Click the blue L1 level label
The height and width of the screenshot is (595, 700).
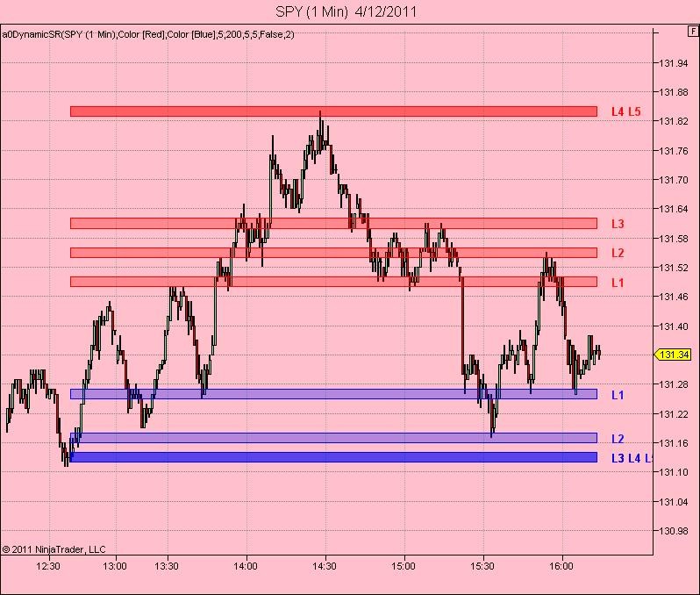618,395
